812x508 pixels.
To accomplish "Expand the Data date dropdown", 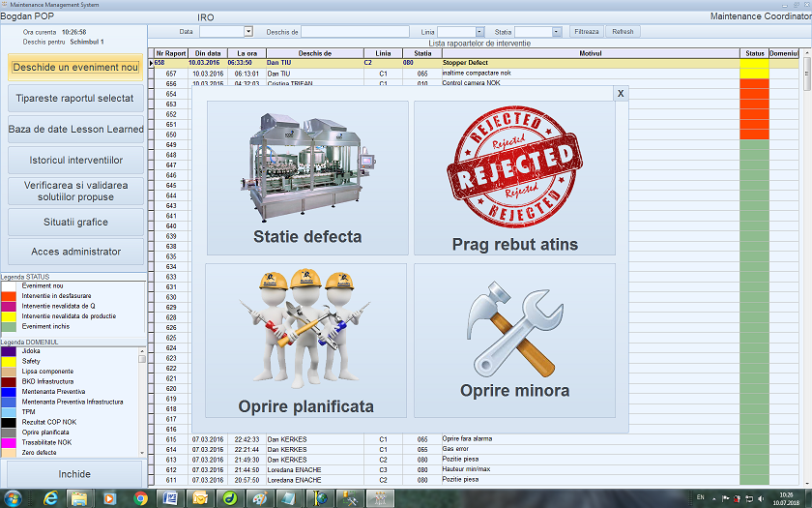I will coord(248,32).
